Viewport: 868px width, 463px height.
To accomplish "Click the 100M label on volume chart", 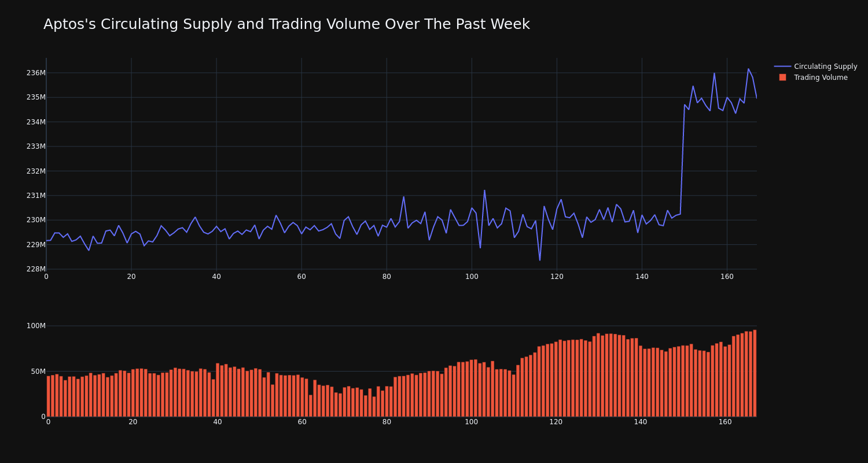I will click(x=36, y=326).
